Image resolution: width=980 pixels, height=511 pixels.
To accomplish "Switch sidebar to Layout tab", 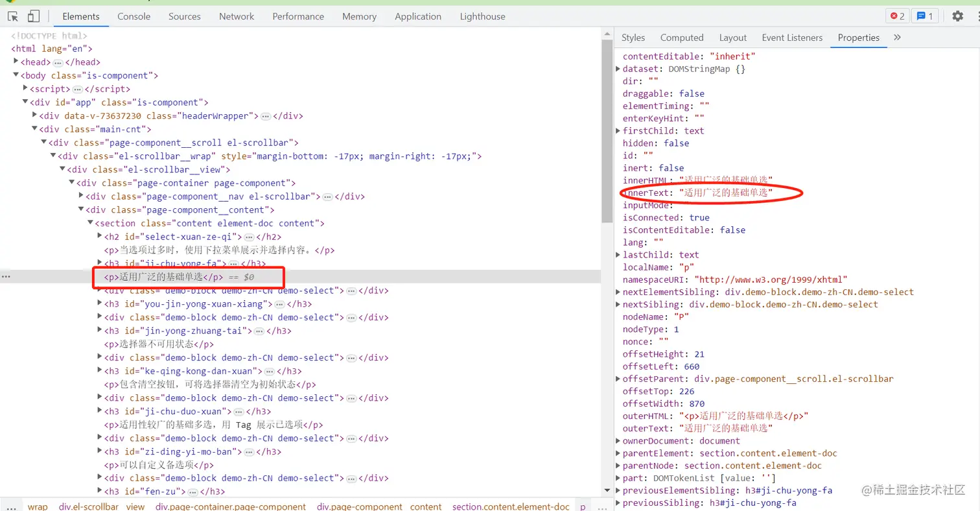I will (x=733, y=38).
